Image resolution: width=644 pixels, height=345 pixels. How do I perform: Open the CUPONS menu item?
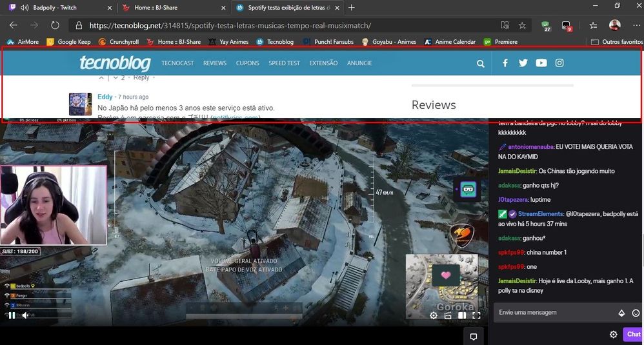click(x=248, y=63)
